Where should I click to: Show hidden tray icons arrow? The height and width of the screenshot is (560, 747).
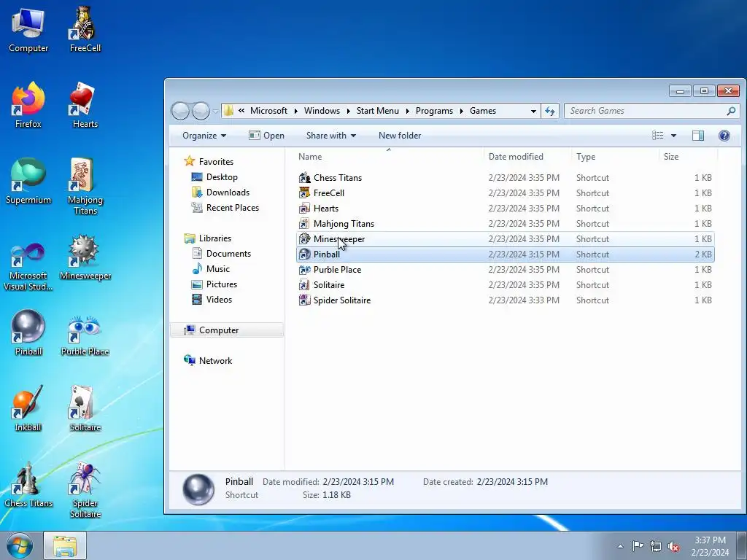point(620,546)
